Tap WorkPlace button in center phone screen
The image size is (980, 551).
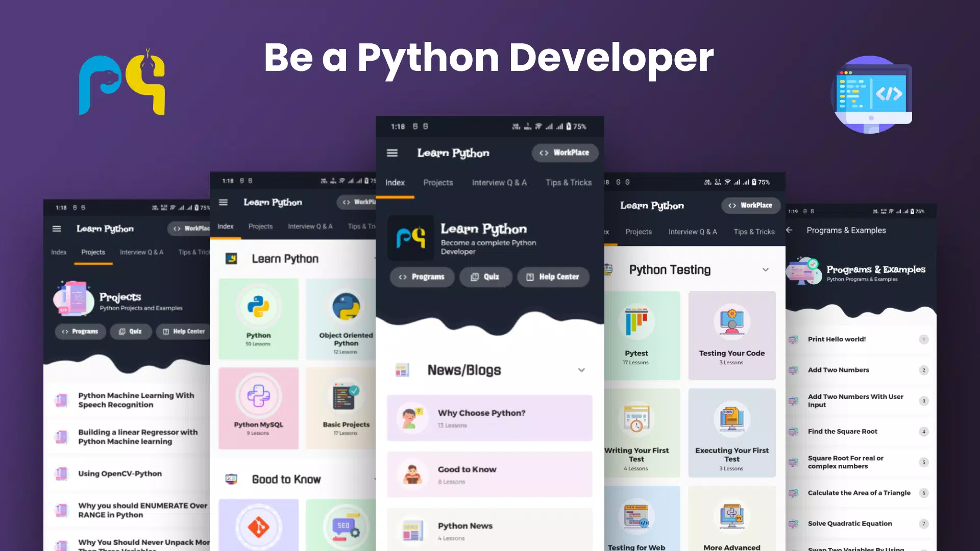(565, 153)
